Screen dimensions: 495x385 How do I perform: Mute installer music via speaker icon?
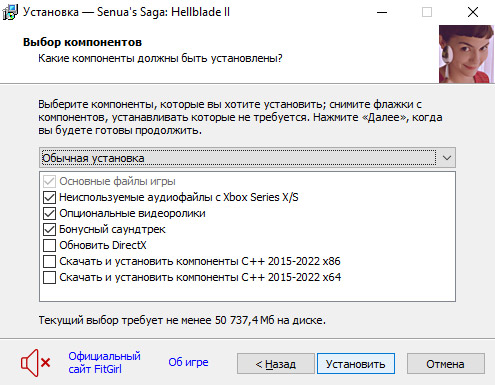(36, 363)
